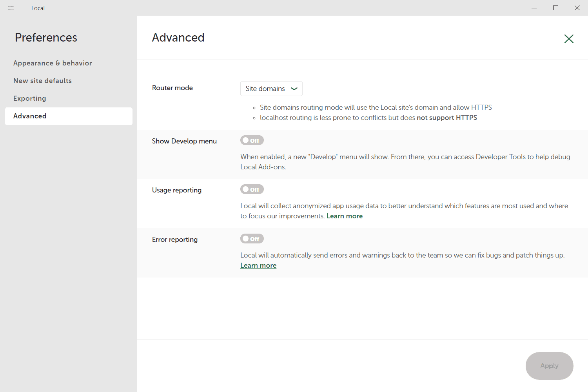
Task: Open New site defaults section
Action: click(42, 81)
